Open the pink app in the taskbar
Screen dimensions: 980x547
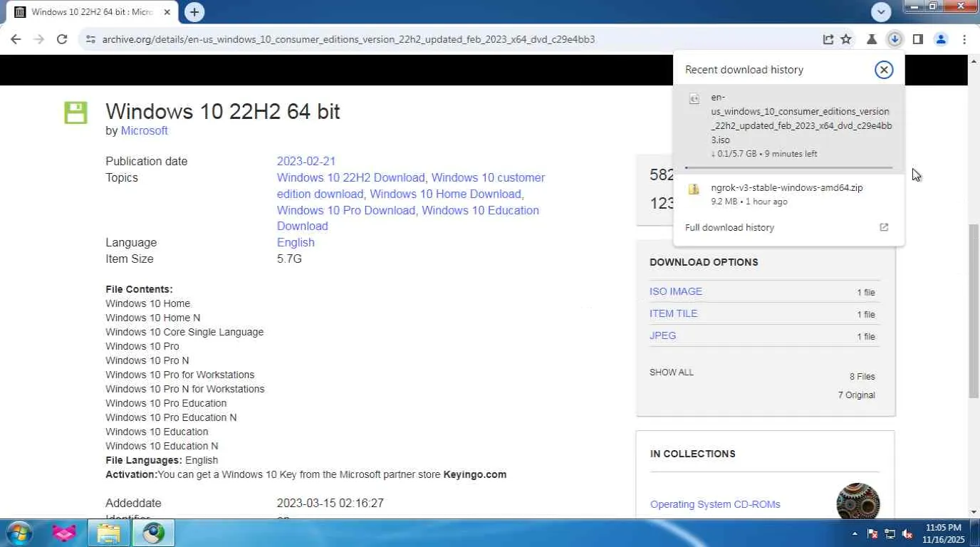[64, 533]
